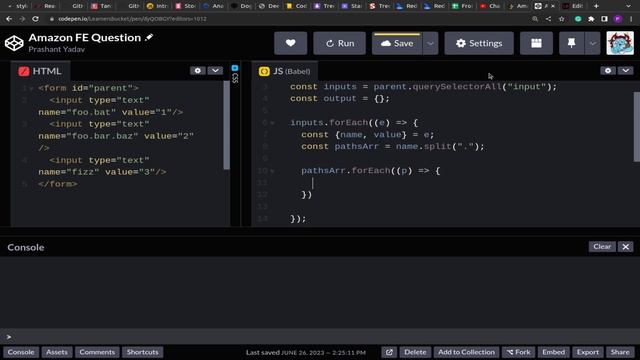The image size is (640, 360).
Task: Open Comments from footer
Action: click(97, 352)
